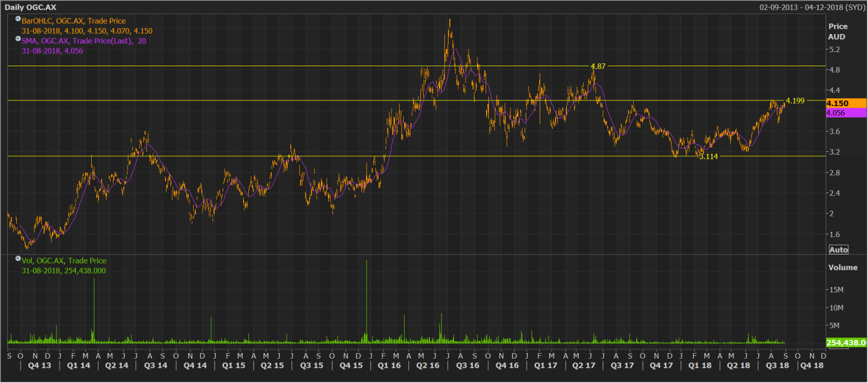Click the Q1 14 quarter label

click(79, 366)
